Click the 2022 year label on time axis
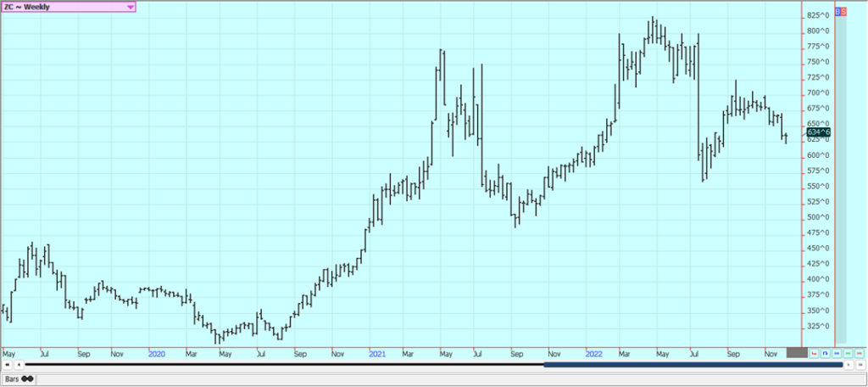 coord(594,352)
